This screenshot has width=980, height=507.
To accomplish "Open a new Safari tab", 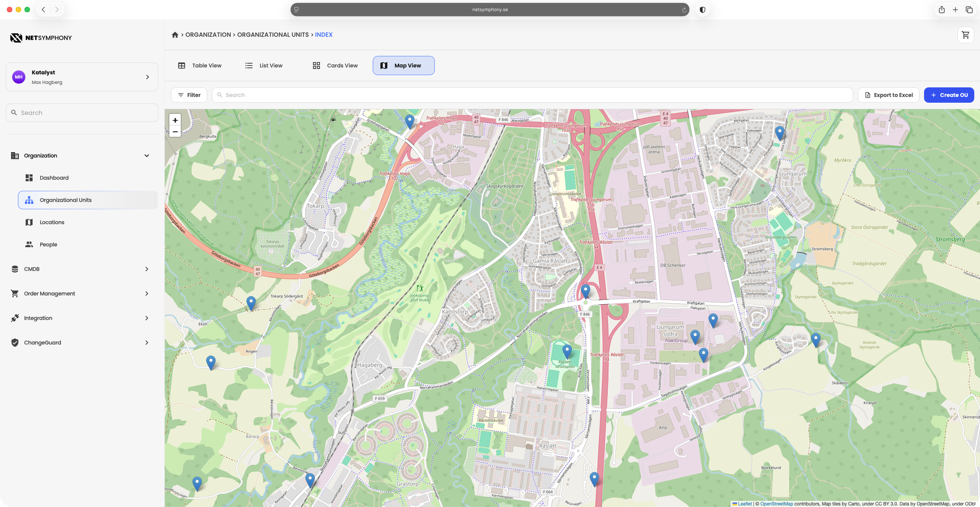I will point(955,10).
